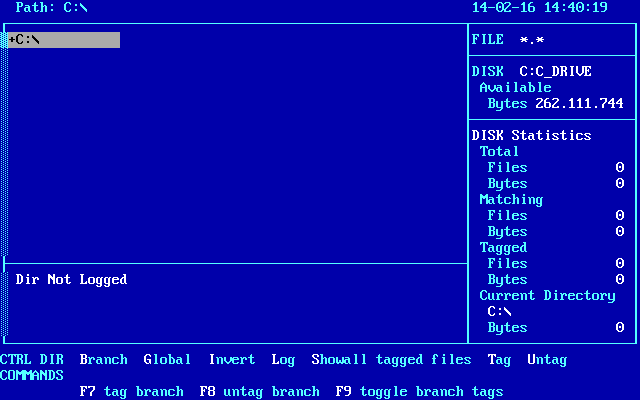Click the Current Directory C:\ entry

point(499,311)
